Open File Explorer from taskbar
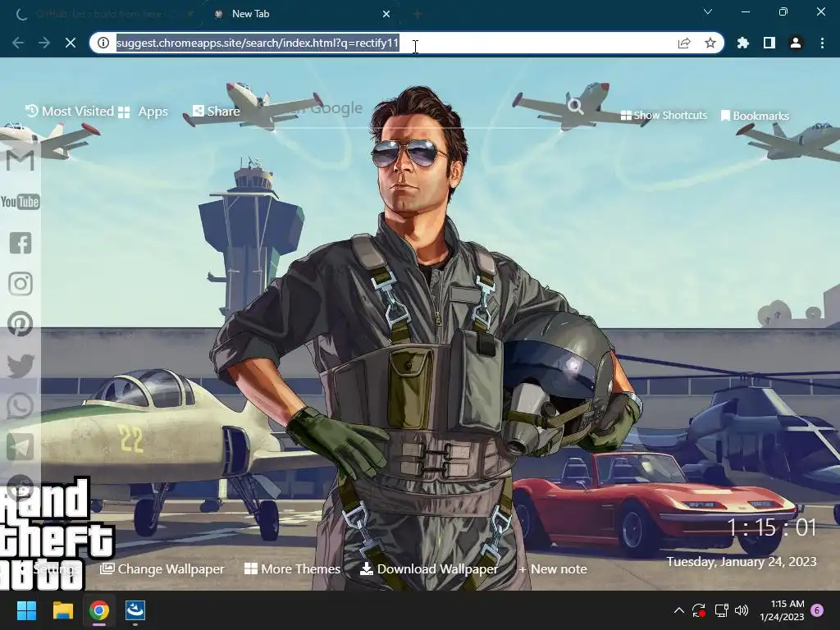The image size is (840, 630). pyautogui.click(x=62, y=610)
